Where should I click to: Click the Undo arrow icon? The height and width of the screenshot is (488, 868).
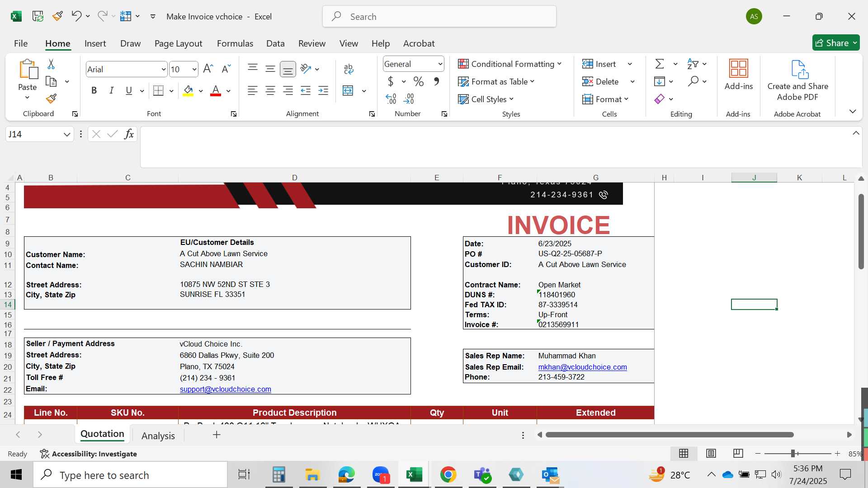76,16
